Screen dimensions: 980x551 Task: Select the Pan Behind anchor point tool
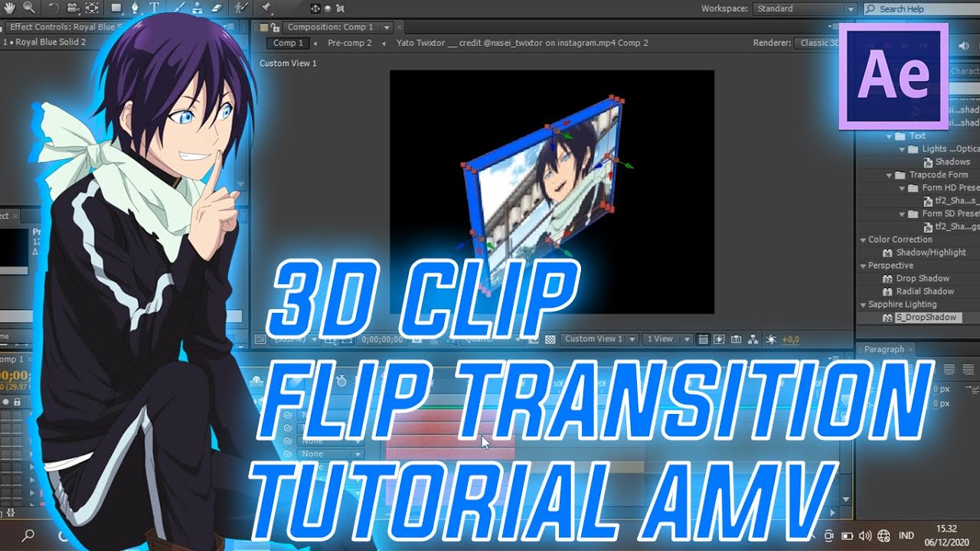(92, 8)
